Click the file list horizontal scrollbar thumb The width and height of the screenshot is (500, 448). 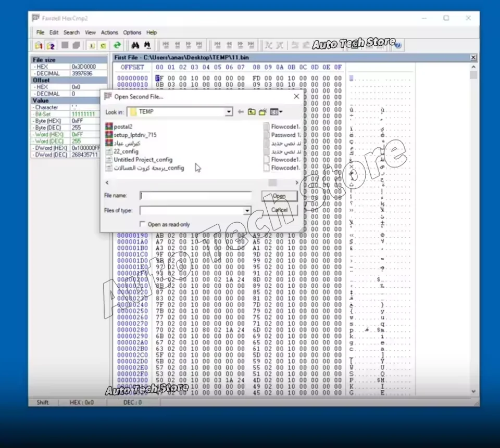(272, 183)
